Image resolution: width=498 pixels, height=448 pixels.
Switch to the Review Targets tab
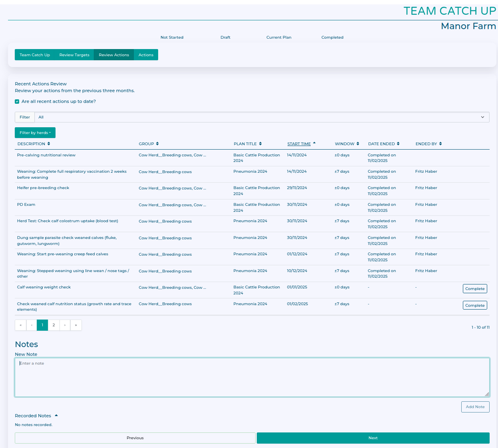pos(74,55)
